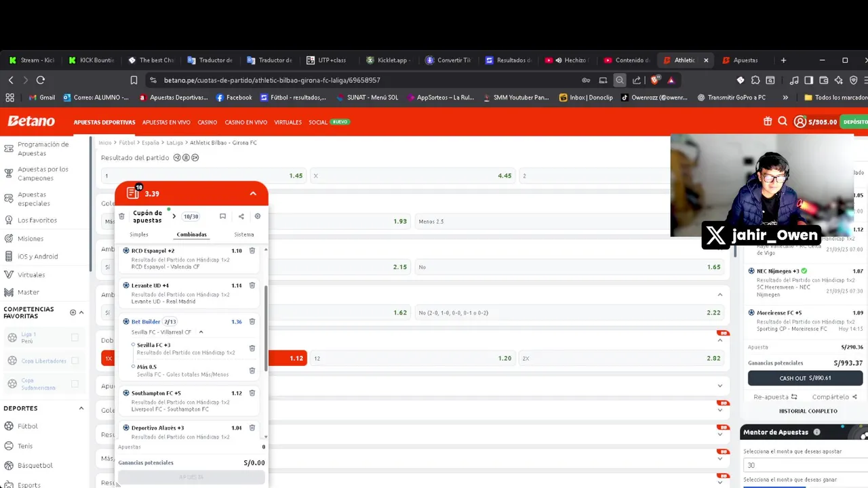Save coupon with bookmark icon

coord(222,216)
